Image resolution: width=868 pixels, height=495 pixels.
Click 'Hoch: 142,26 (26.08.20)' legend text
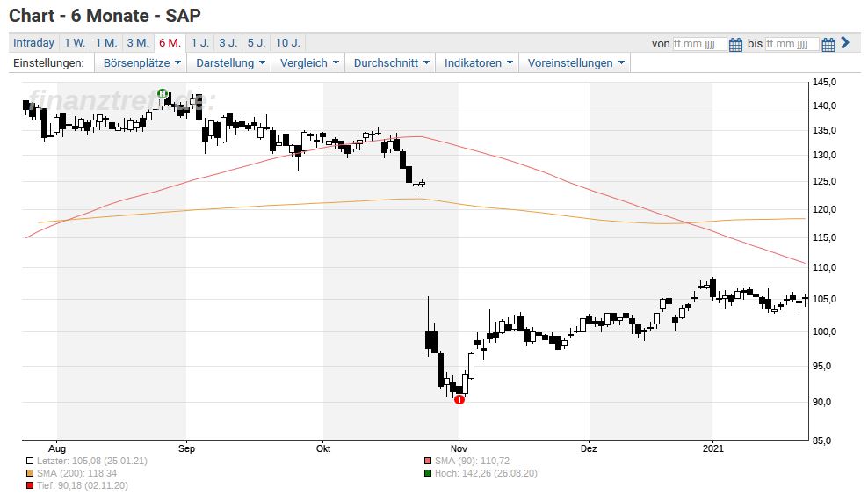click(x=486, y=473)
